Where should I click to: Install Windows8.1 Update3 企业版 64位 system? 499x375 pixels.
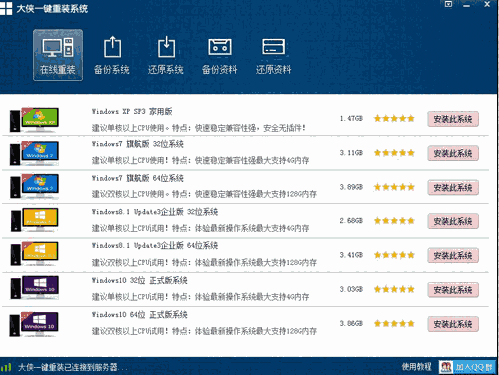click(x=453, y=255)
